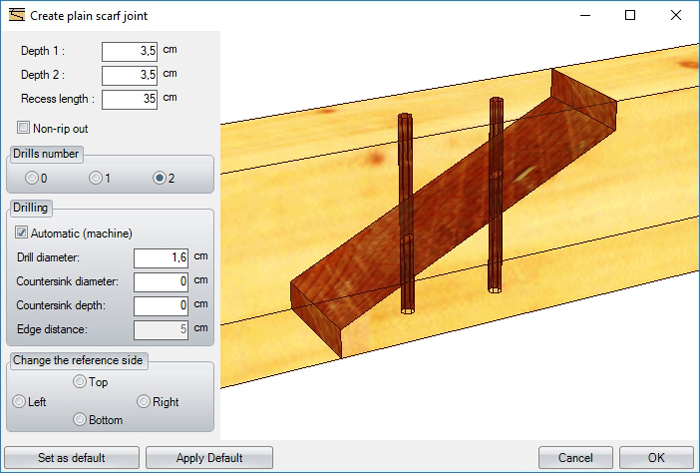Maximize the dialog window

click(630, 15)
